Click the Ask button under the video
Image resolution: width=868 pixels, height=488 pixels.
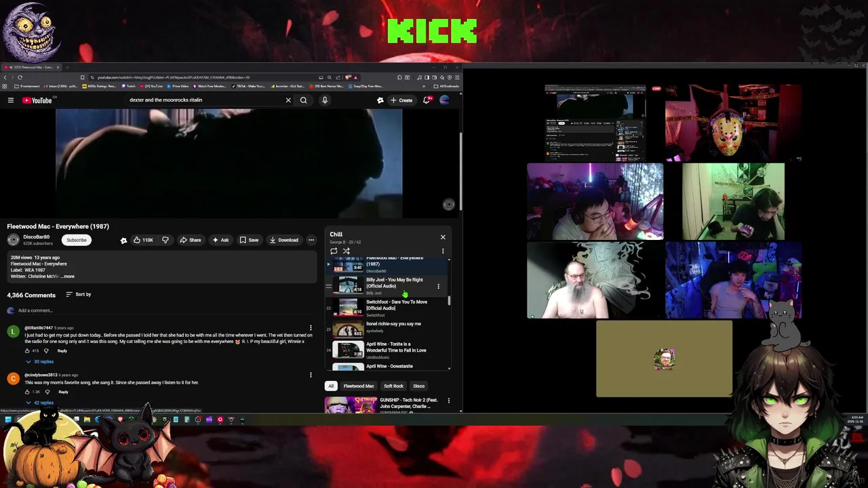[x=220, y=240]
